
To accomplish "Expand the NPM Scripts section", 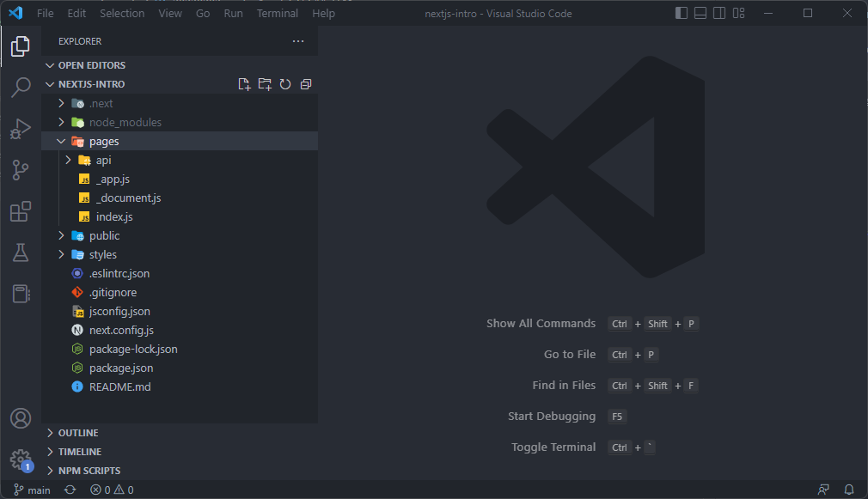I will click(180, 471).
